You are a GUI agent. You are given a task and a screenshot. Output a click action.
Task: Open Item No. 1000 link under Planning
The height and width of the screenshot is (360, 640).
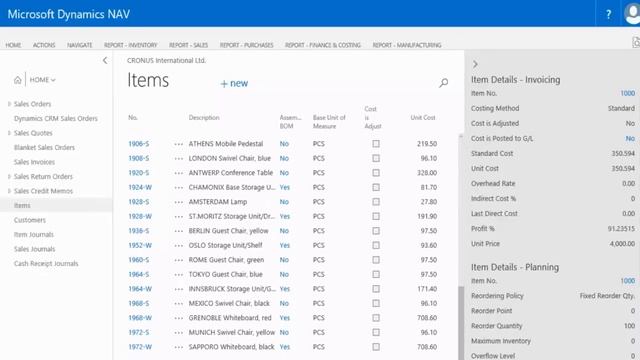click(x=628, y=281)
